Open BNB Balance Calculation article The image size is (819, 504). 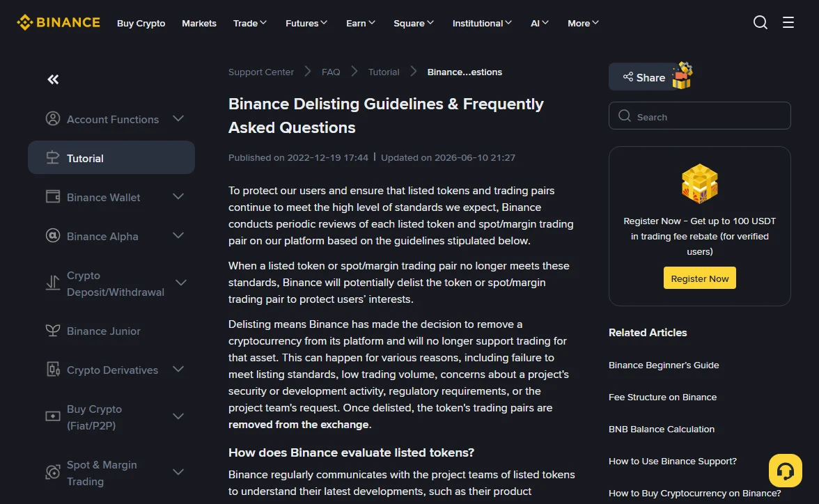point(662,429)
